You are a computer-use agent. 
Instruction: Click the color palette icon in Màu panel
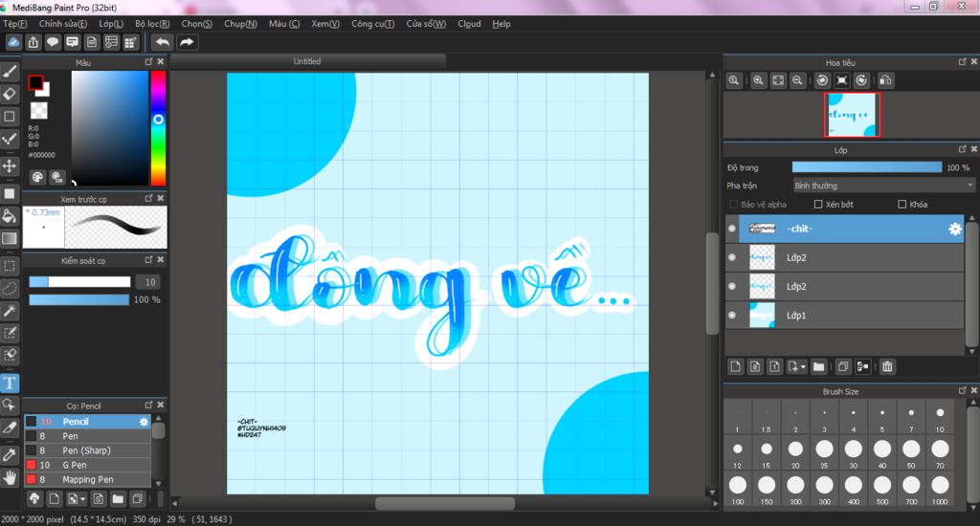click(x=37, y=177)
